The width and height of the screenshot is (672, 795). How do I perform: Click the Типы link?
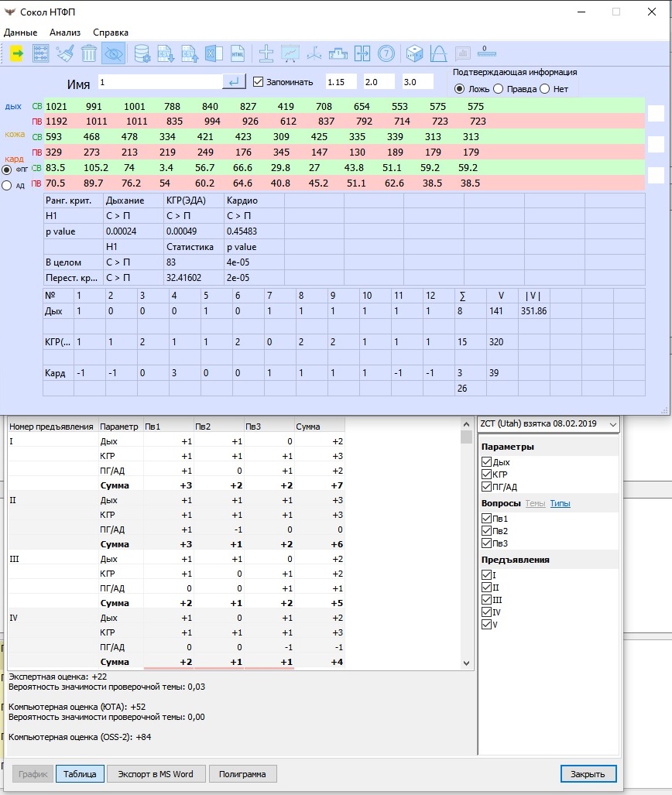point(560,503)
